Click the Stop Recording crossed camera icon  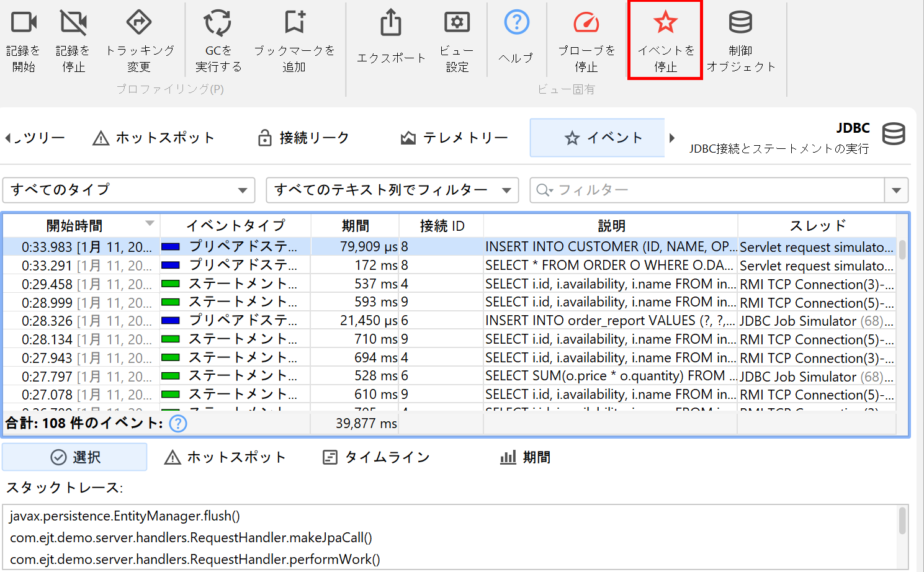coord(73,23)
